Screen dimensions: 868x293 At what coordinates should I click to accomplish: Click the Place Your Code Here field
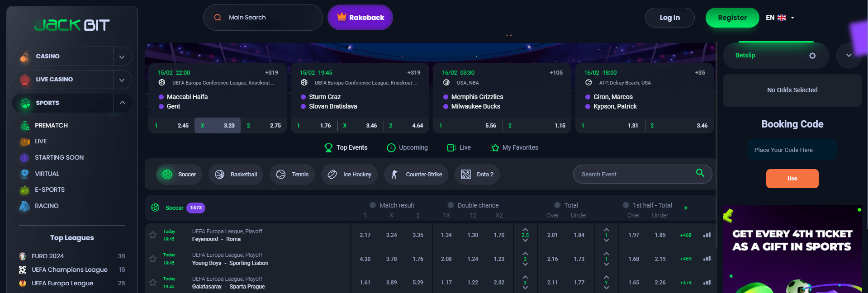point(792,150)
